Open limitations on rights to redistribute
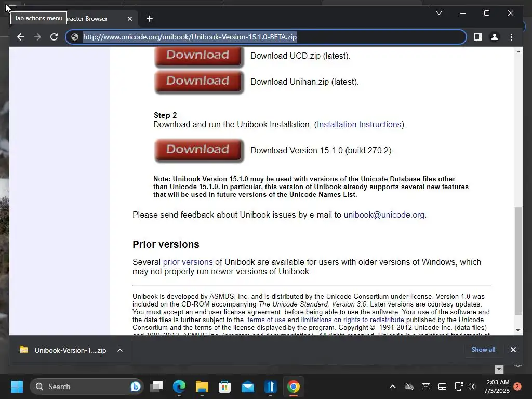The image size is (532, 399). click(x=353, y=320)
